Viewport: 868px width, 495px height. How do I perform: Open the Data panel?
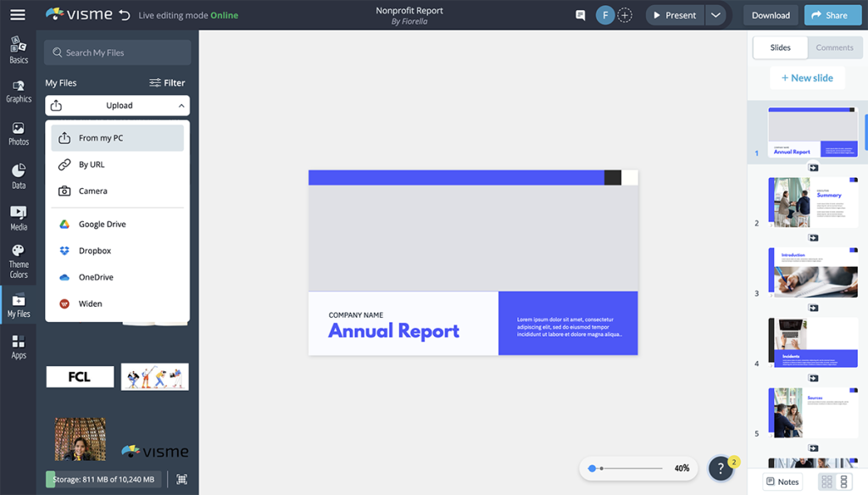tap(18, 175)
